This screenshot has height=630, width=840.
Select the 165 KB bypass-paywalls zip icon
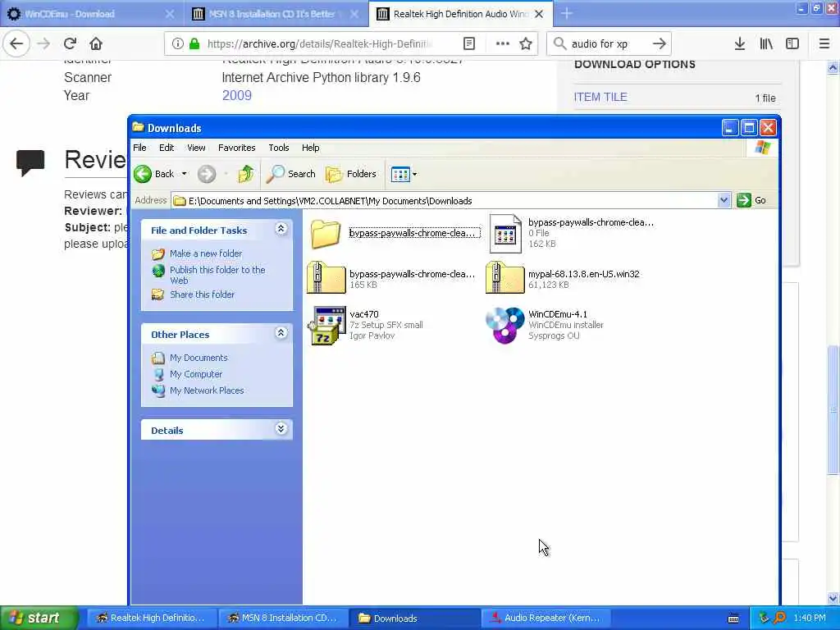(x=326, y=277)
